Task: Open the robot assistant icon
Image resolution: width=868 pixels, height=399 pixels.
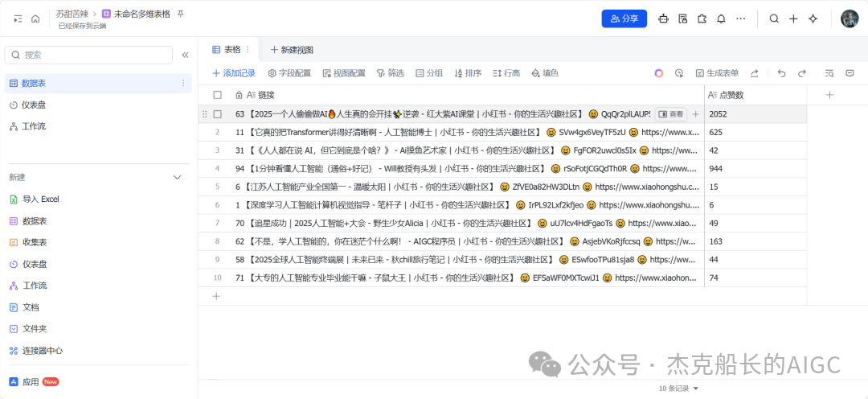Action: click(x=663, y=19)
